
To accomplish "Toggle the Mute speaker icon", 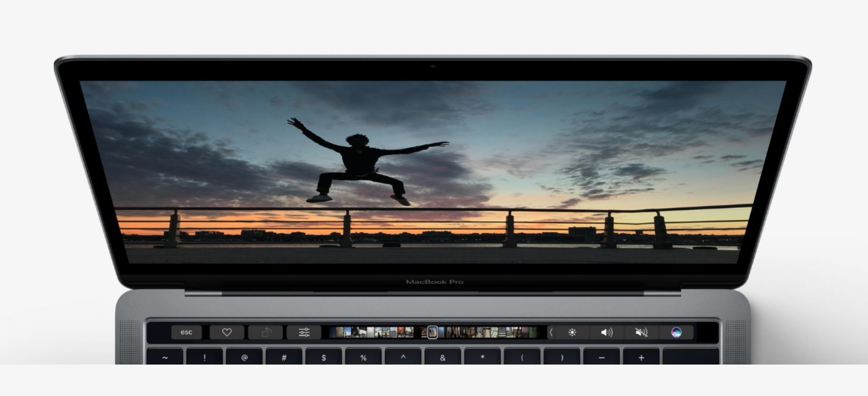I will [x=641, y=332].
